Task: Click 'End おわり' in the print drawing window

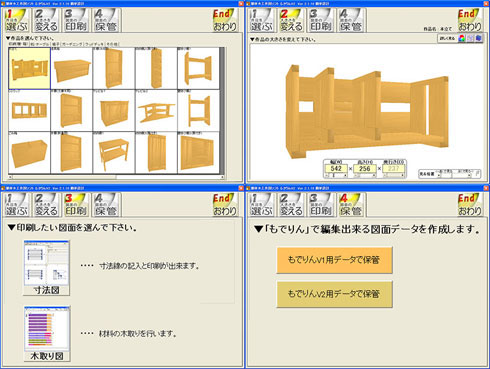Action: pos(225,205)
